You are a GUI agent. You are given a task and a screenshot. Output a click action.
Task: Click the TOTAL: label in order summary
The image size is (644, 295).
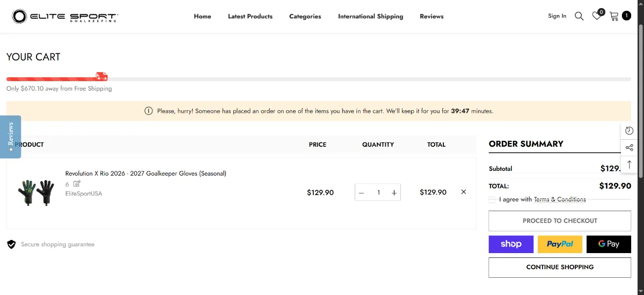click(499, 186)
